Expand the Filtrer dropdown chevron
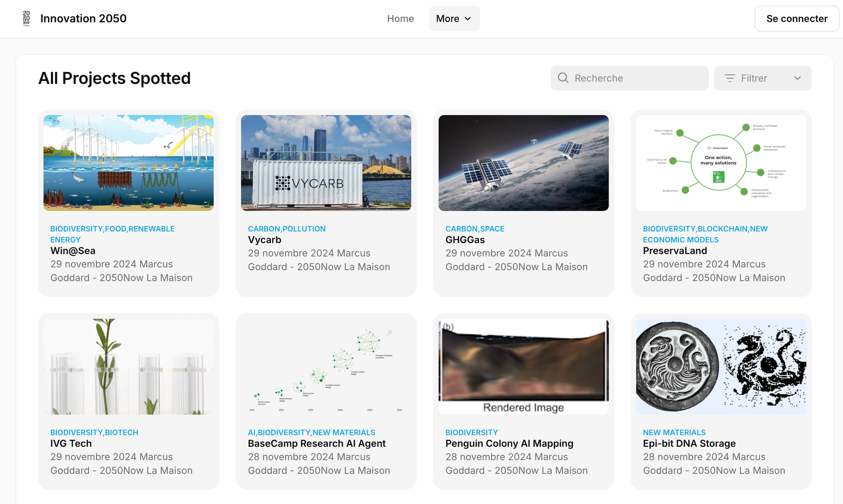The image size is (843, 504). 797,78
